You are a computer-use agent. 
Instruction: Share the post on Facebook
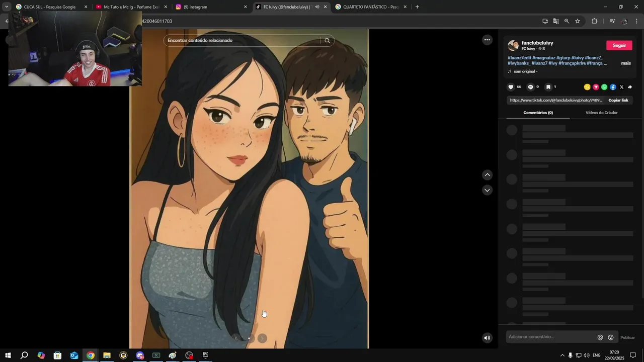tap(613, 87)
